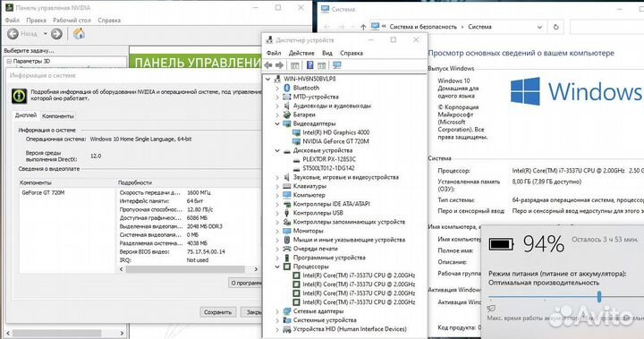This screenshot has width=644, height=339.
Task: Expand the Bluetooth tree node
Action: 277,88
